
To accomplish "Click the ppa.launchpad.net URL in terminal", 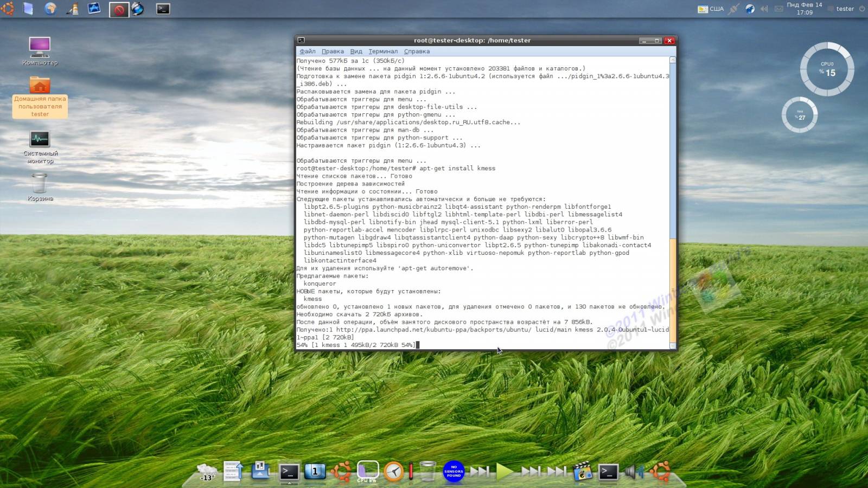I will point(433,330).
